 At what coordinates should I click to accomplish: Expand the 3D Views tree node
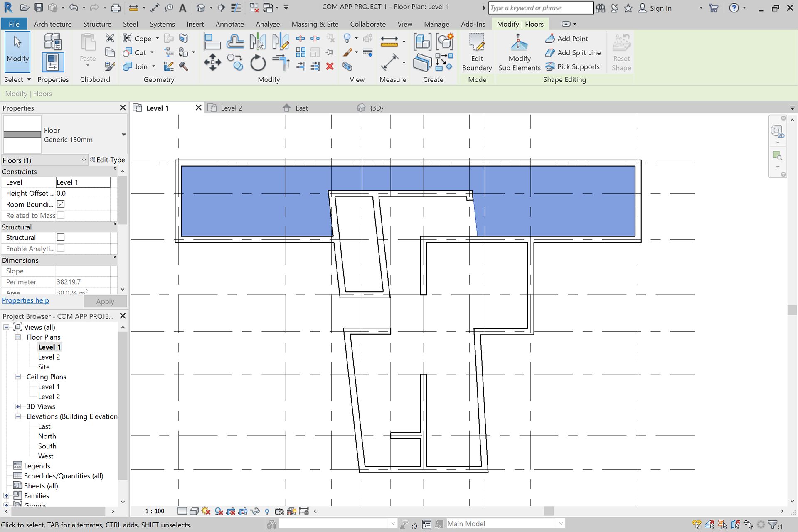click(x=18, y=406)
